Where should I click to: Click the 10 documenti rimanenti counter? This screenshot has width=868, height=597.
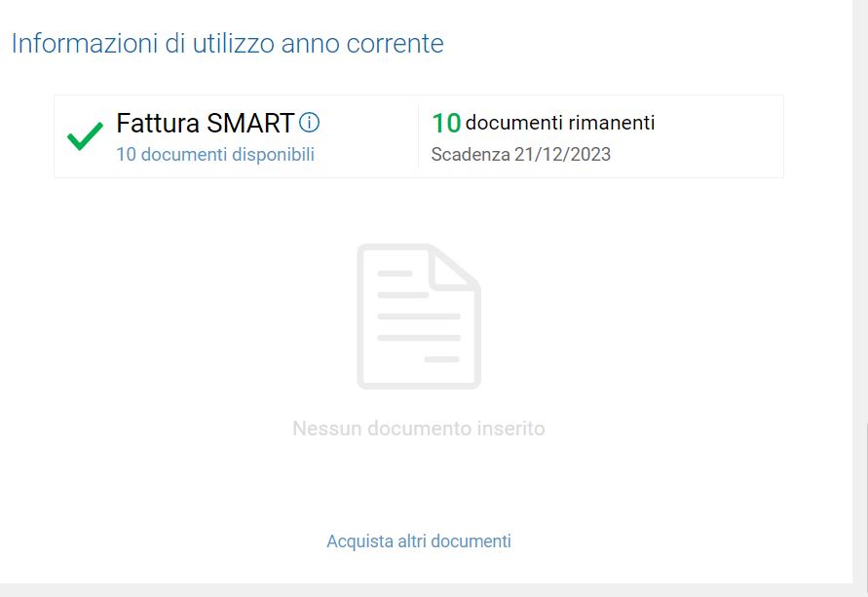pos(543,123)
